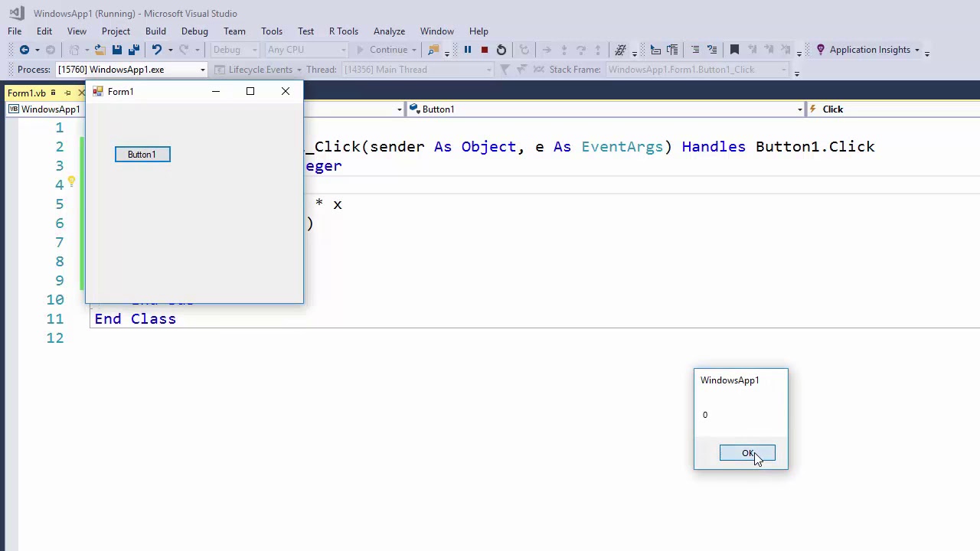This screenshot has width=980, height=551.
Task: Open the Edit menu
Action: [44, 31]
